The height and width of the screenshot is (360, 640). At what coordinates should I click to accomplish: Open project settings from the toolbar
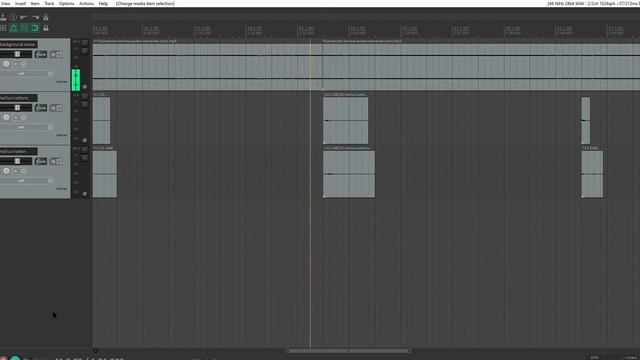(x=13, y=17)
